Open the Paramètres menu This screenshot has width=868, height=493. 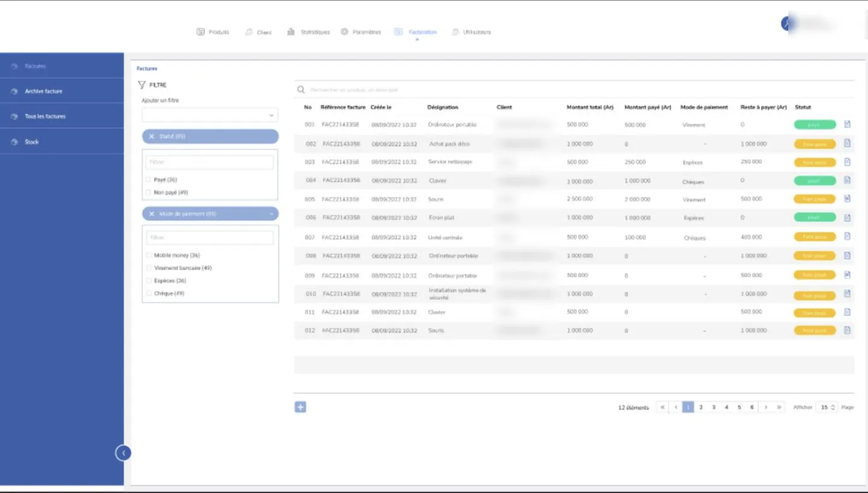tap(360, 32)
